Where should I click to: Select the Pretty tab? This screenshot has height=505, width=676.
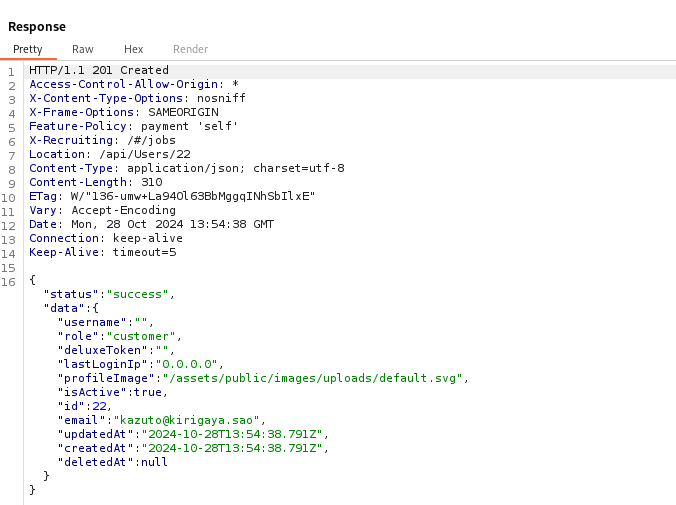point(27,49)
